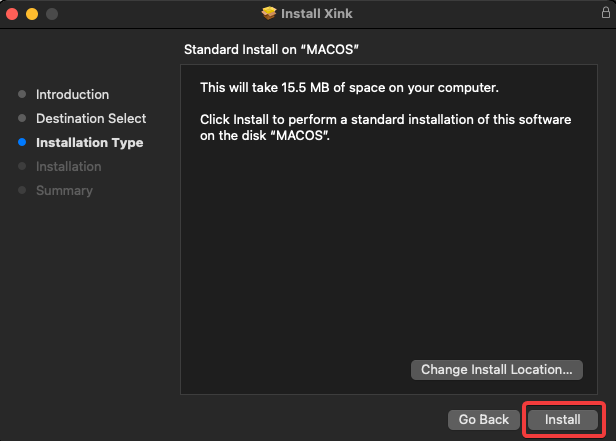This screenshot has width=616, height=441.
Task: Click the bullet beside Summary
Action: point(22,191)
